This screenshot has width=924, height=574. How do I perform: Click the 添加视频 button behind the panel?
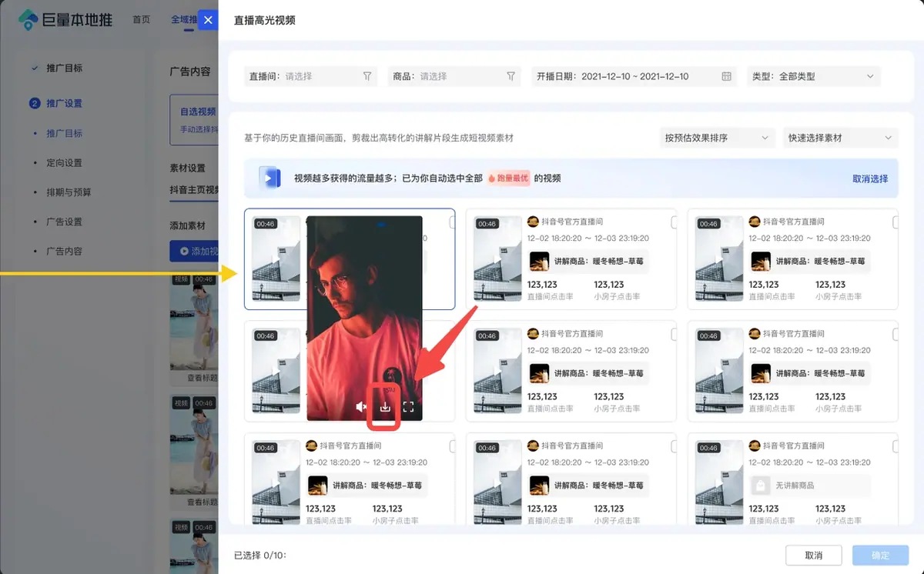(x=194, y=251)
